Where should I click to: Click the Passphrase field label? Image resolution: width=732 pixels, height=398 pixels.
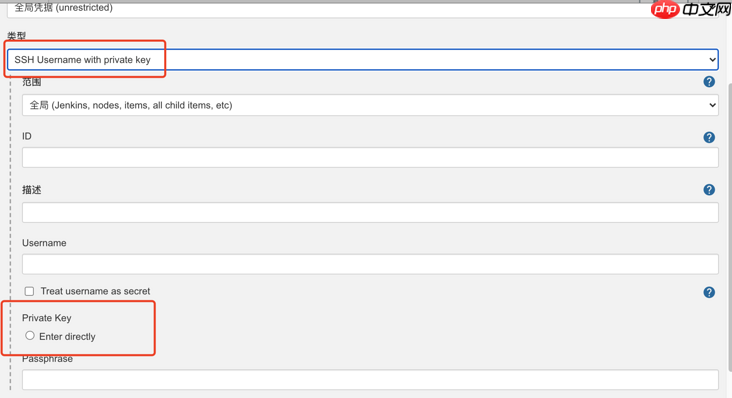(47, 359)
